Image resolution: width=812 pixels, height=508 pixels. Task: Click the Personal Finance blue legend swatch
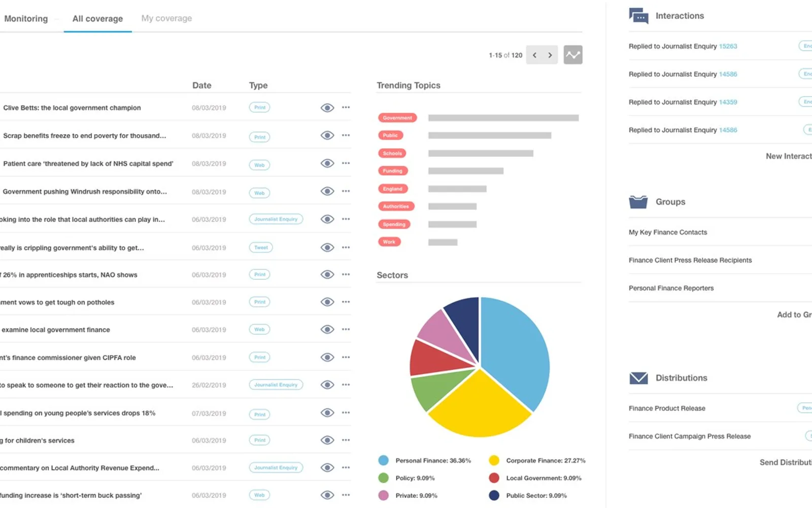pyautogui.click(x=384, y=461)
